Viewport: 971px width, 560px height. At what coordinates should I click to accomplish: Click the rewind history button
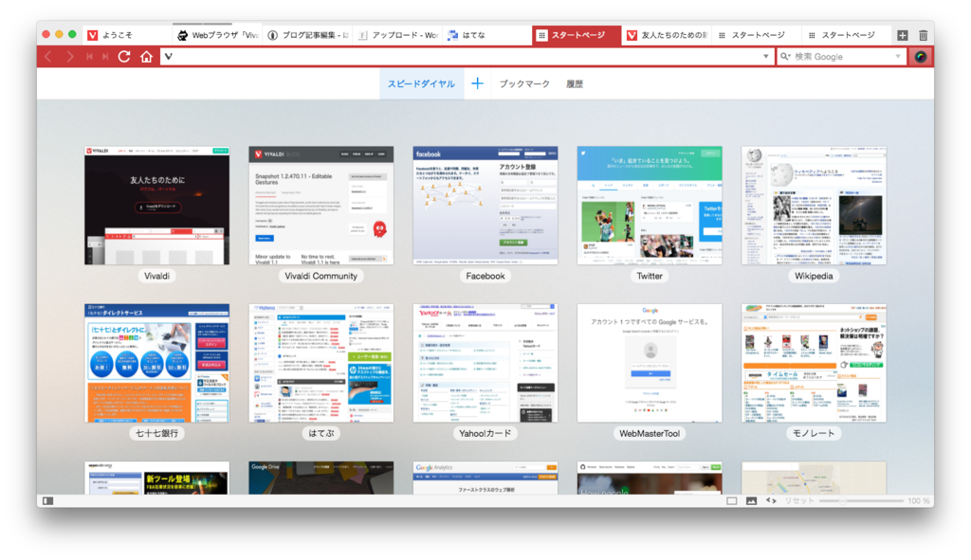point(89,57)
